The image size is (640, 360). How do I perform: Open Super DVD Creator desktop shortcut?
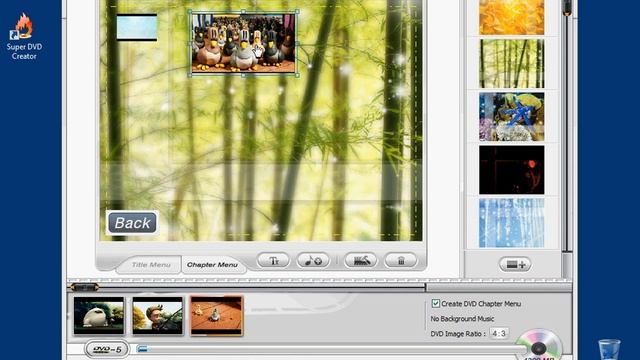(24, 37)
